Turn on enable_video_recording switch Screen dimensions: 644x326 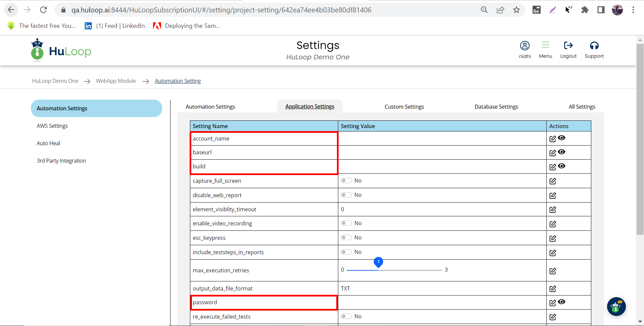(x=346, y=223)
